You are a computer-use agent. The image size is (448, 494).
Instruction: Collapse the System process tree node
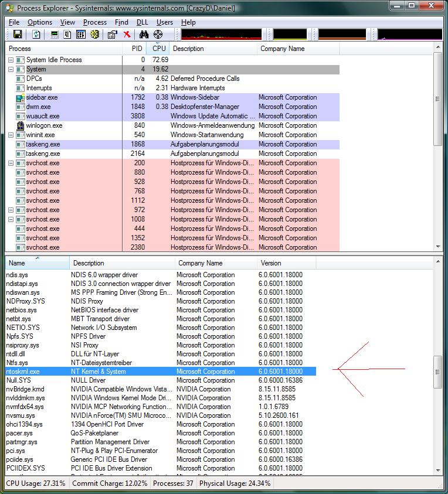coord(11,69)
